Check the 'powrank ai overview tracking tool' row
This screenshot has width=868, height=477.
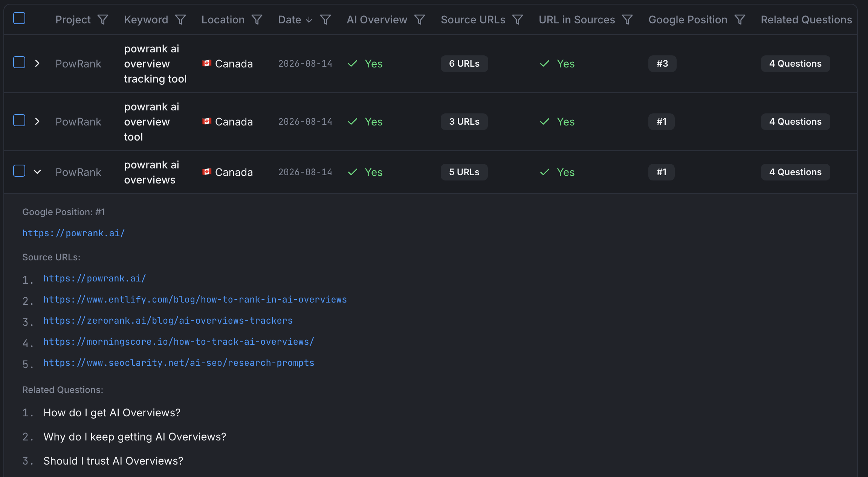click(19, 62)
